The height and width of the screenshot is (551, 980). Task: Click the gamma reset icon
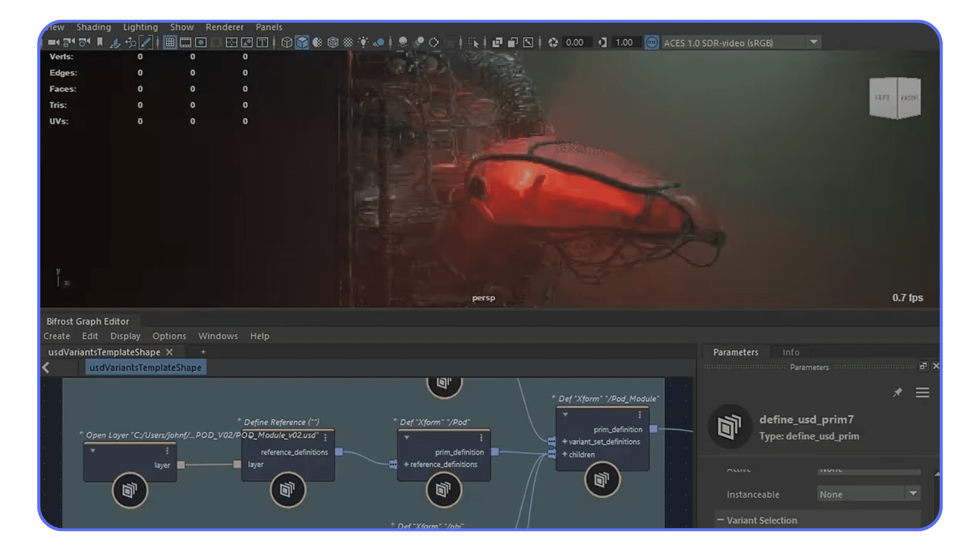(602, 42)
